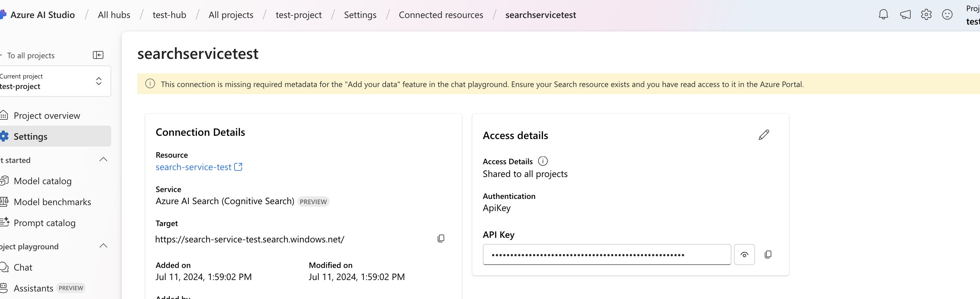This screenshot has height=299, width=980.
Task: Click the smiley feedback icon
Action: pos(947,14)
